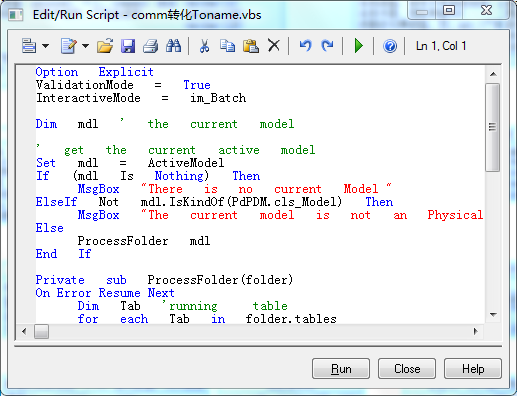
Task: Click the 'Option Explicit' line
Action: tap(94, 72)
